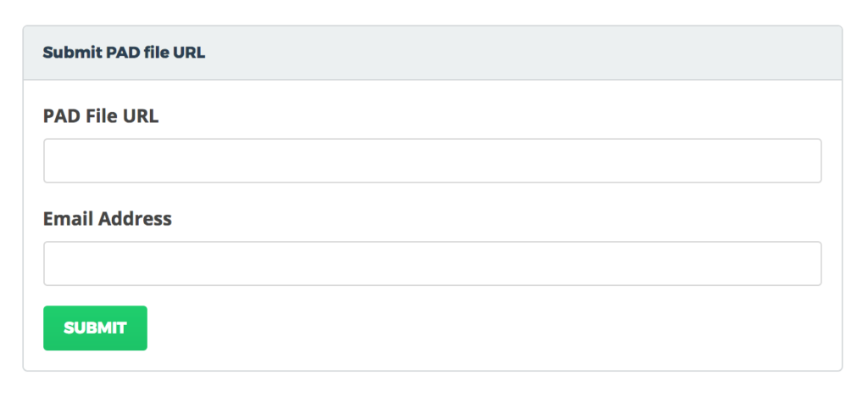Select the second text field under Email Address
This screenshot has width=868, height=398.
432,263
